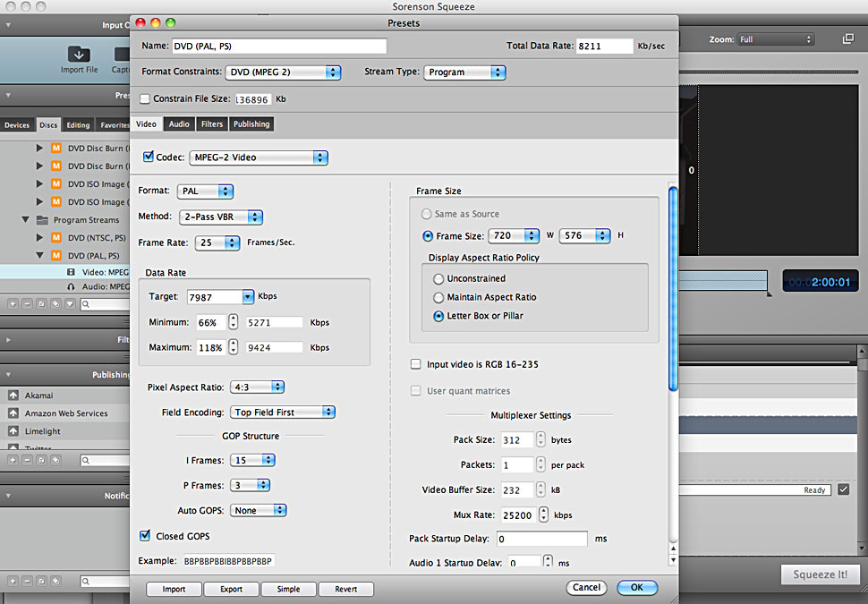Click the Total Data Rate field
This screenshot has height=604, width=868.
[605, 46]
